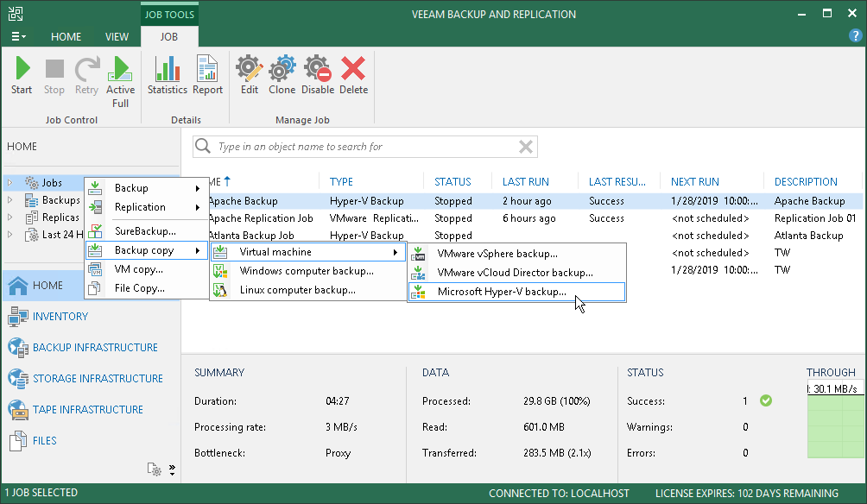
Task: Select the Atlanta Backup Job row
Action: pyautogui.click(x=535, y=236)
